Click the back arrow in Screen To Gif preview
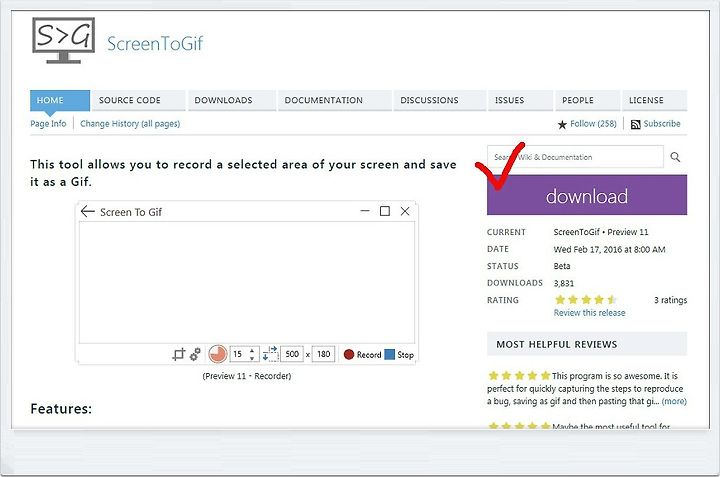 click(87, 211)
